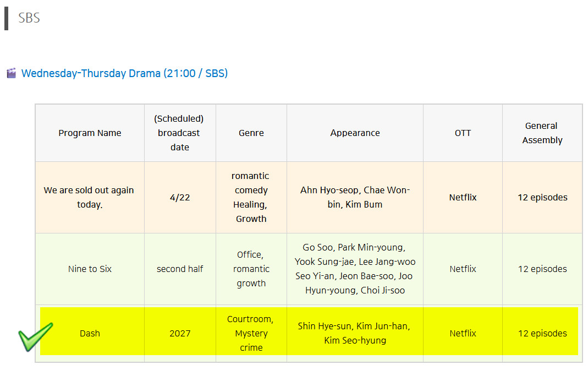Select the Dash program name cell
This screenshot has height=370, width=588.
pos(90,333)
